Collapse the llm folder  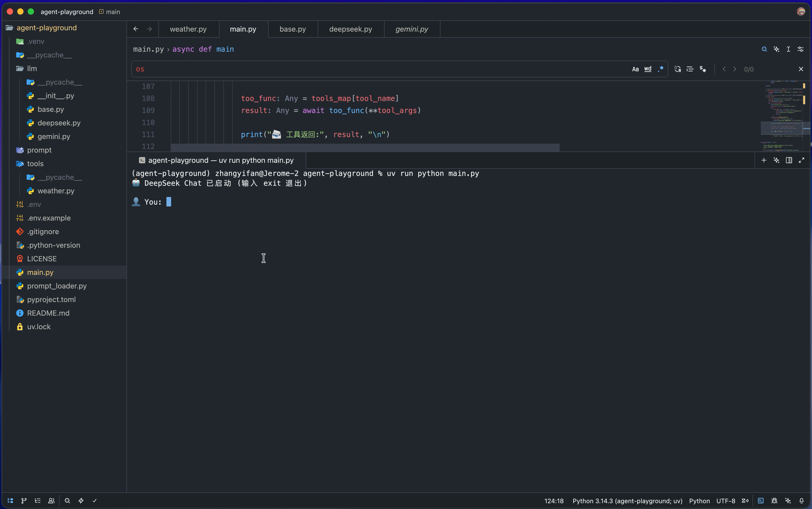pyautogui.click(x=32, y=69)
